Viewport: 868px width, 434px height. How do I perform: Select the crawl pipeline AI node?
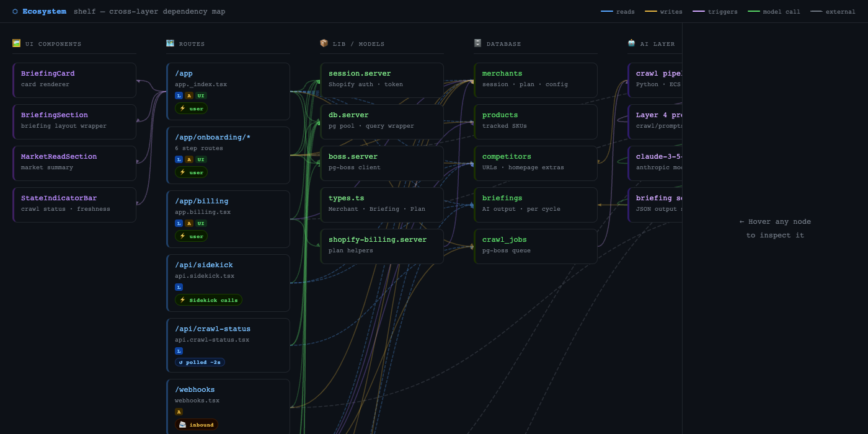pos(655,80)
